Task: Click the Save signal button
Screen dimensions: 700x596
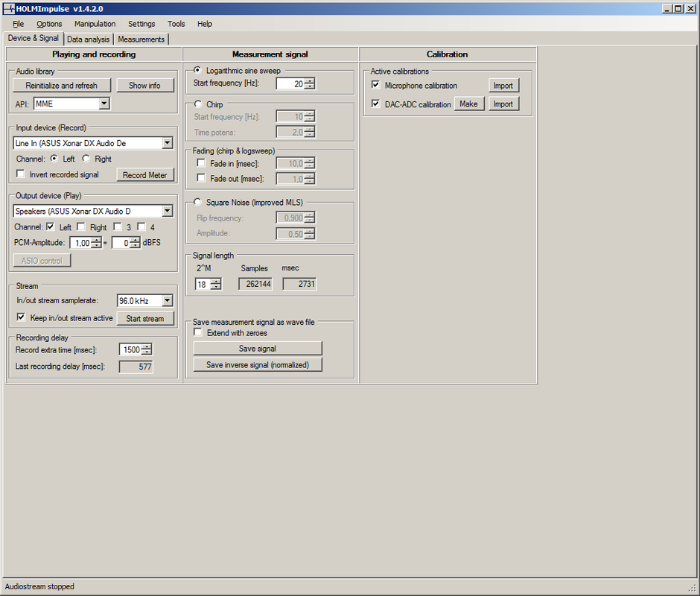Action: coord(258,349)
